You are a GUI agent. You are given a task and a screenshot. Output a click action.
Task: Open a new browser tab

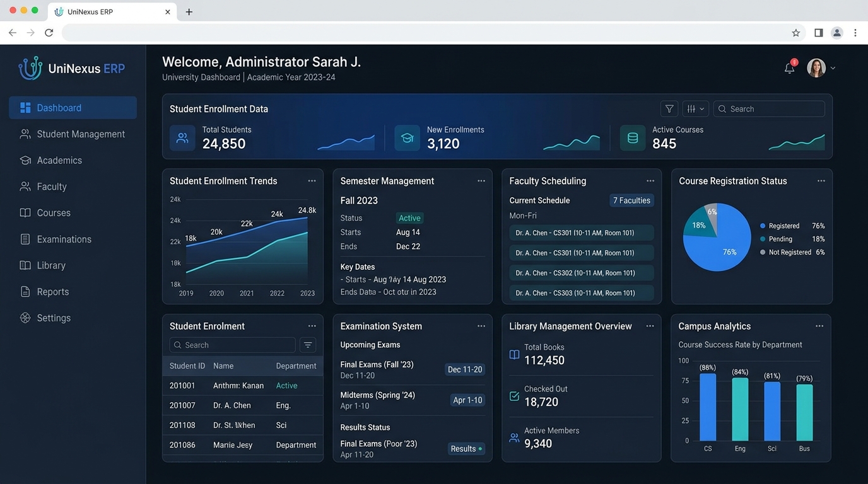(x=189, y=12)
